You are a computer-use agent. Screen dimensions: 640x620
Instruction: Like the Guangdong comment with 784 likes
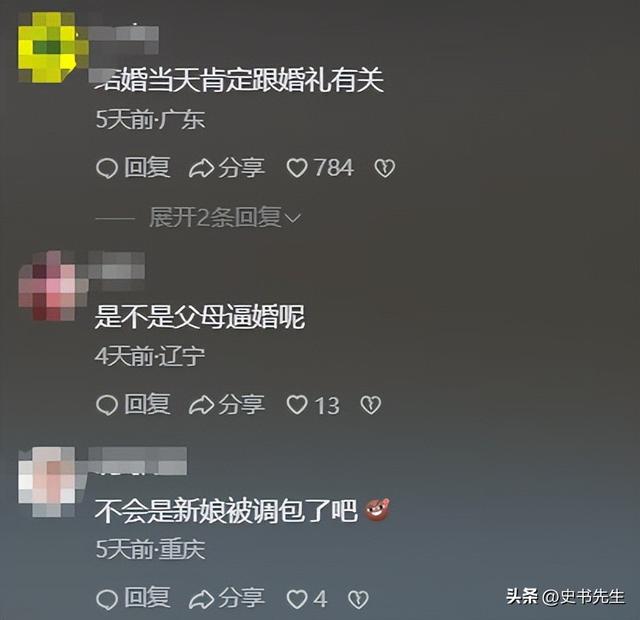tap(320, 168)
